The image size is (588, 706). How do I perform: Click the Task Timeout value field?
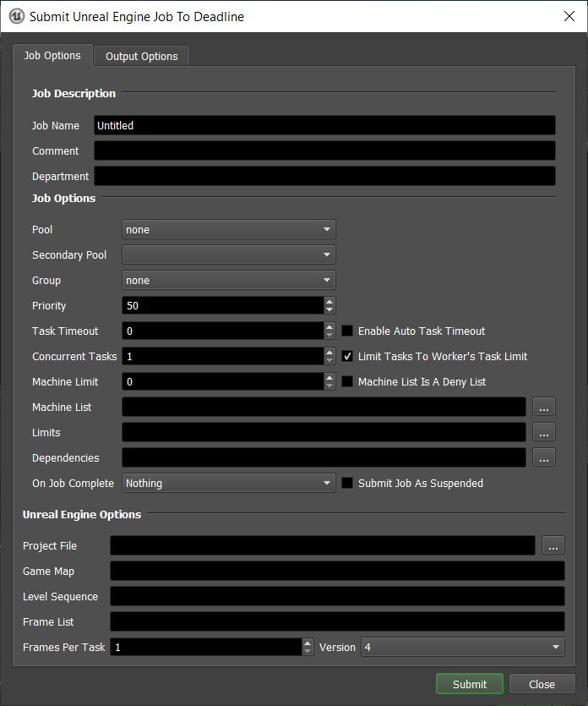click(223, 331)
